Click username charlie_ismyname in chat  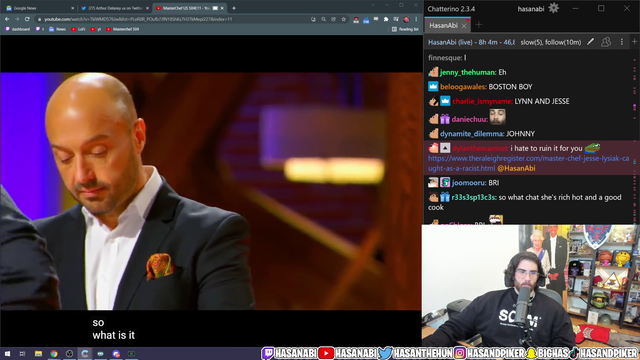click(x=482, y=101)
